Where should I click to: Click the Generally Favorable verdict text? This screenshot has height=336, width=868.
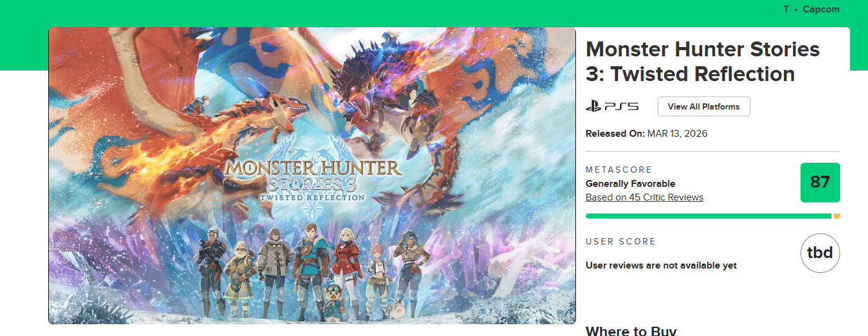pyautogui.click(x=630, y=184)
